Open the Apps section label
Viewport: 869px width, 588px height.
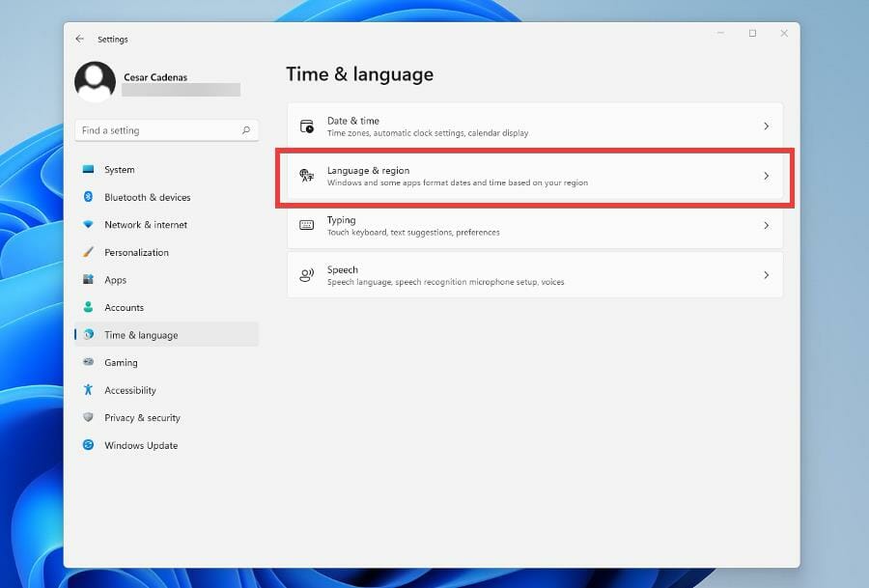point(115,280)
